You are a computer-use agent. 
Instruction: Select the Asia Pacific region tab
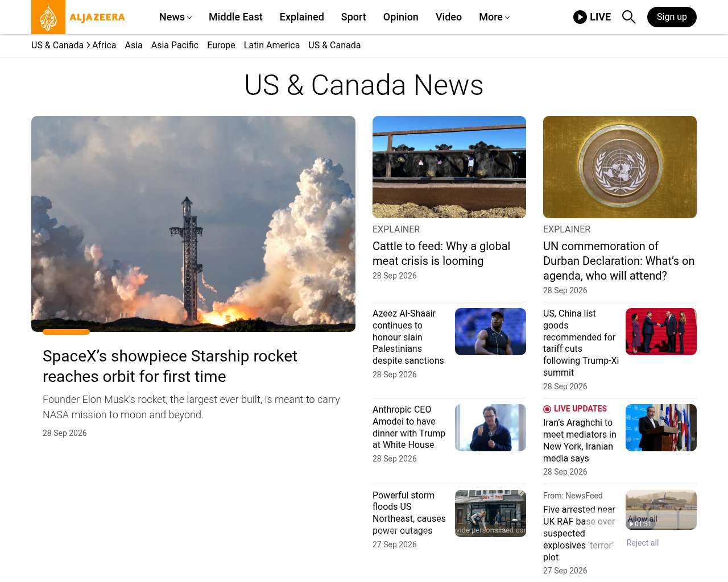click(x=175, y=45)
